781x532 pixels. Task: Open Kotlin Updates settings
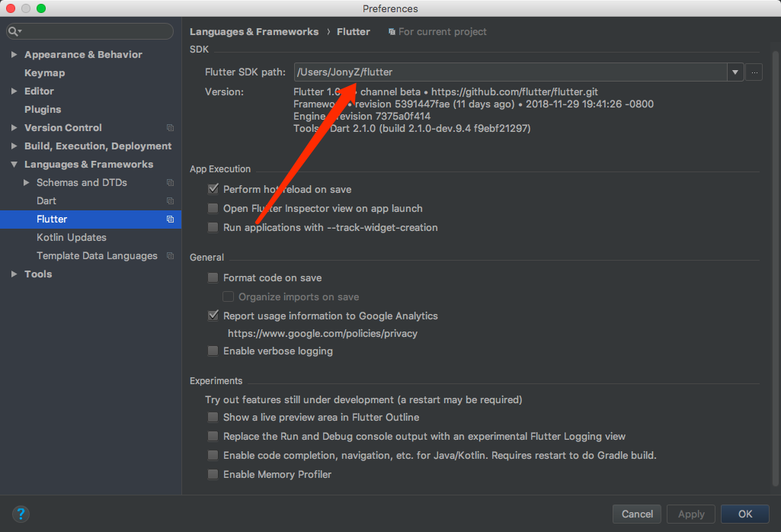coord(72,238)
